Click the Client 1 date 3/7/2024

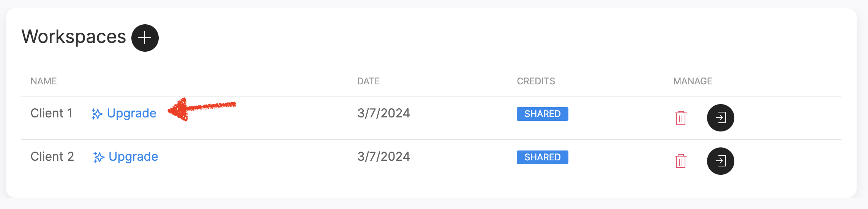pos(383,113)
